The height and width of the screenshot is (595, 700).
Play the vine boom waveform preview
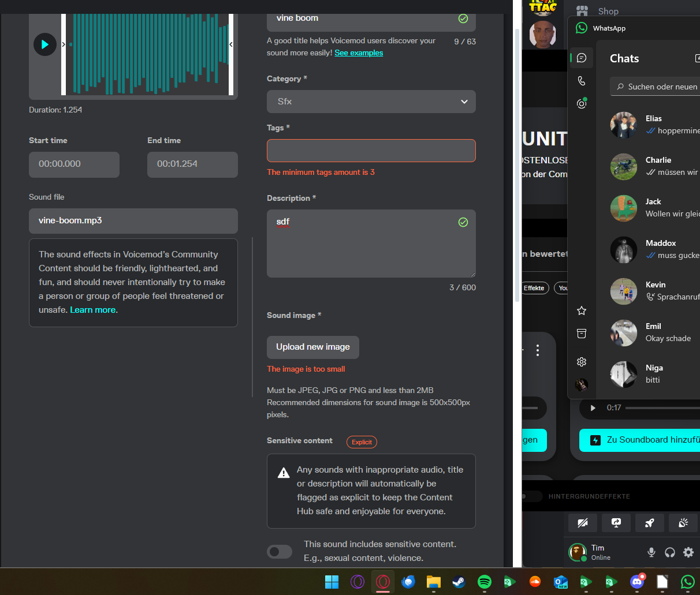pyautogui.click(x=44, y=44)
